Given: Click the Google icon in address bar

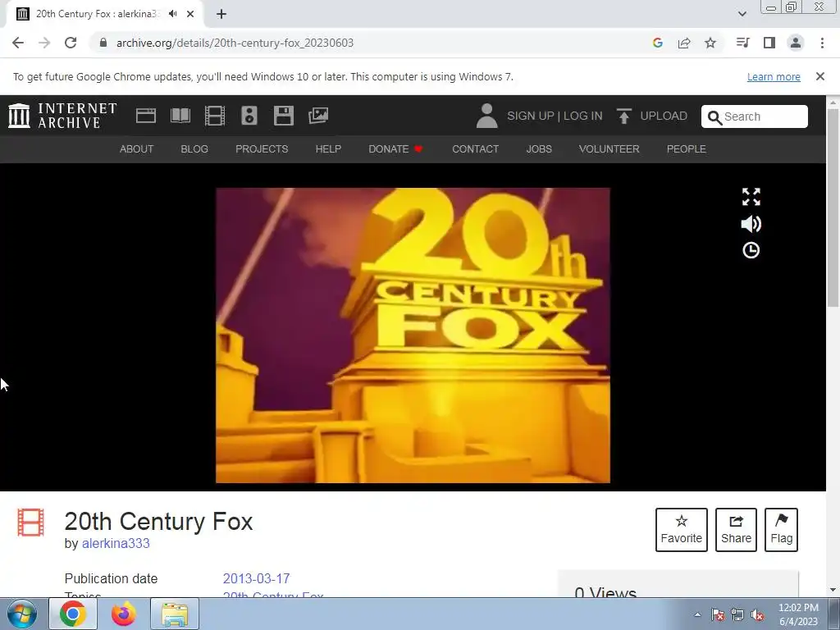Looking at the screenshot, I should (x=658, y=43).
